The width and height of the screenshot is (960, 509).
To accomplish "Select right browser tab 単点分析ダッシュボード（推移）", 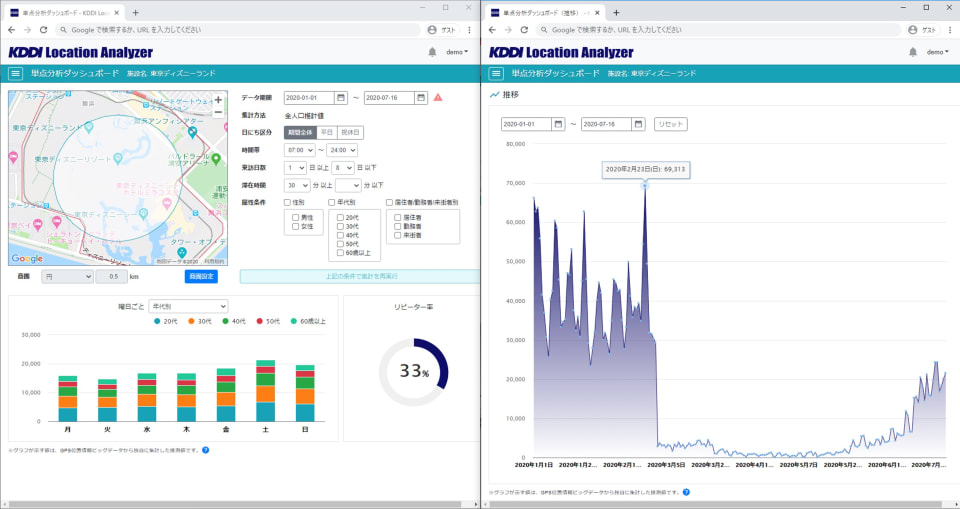I will (x=545, y=12).
